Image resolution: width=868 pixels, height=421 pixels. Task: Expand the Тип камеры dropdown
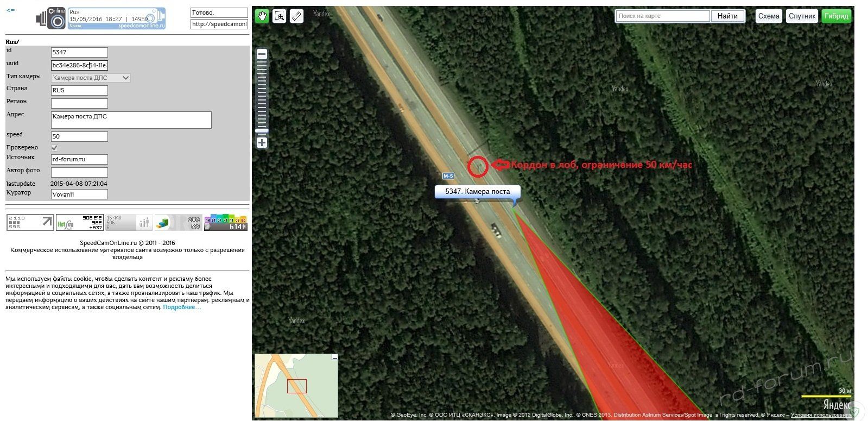coord(91,78)
